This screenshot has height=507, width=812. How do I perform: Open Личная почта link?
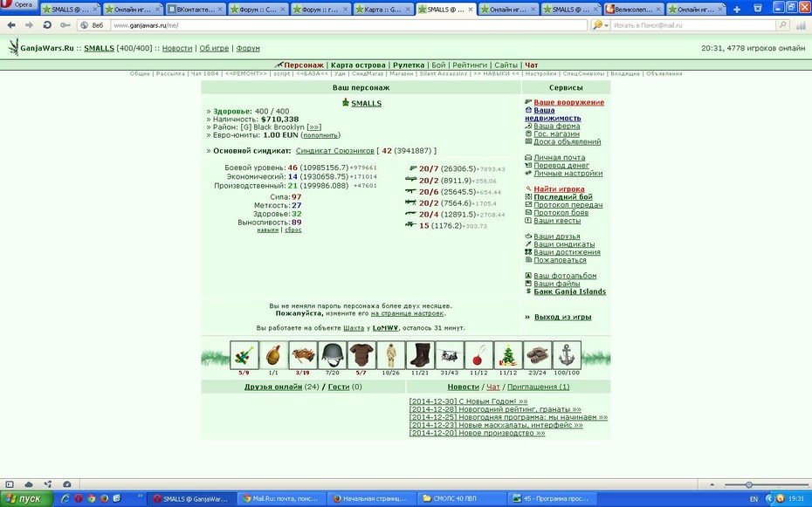coord(560,158)
